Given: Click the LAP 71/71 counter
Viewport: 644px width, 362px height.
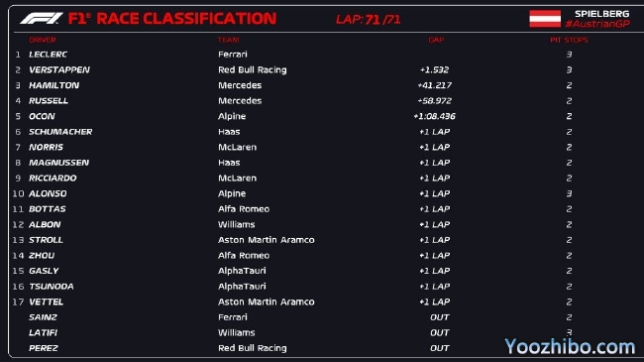Looking at the screenshot, I should point(368,19).
